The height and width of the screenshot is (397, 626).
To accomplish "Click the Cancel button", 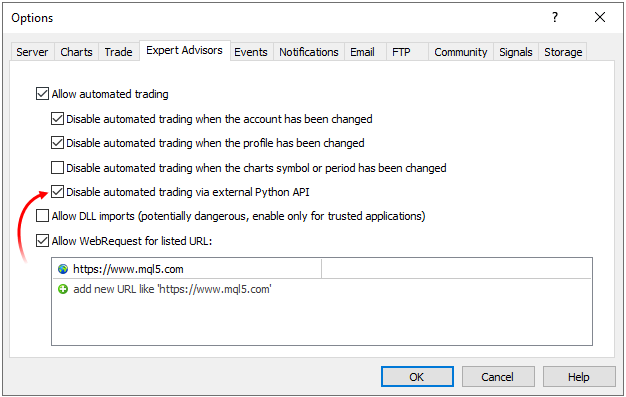I will [x=498, y=377].
